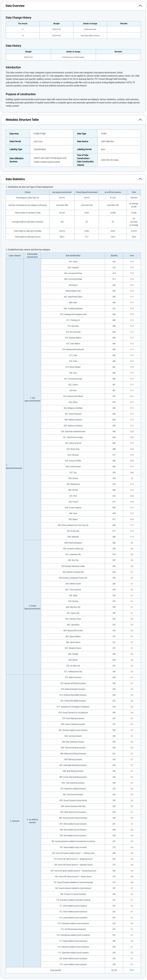
Task: Select the version 1.1 table cell
Action: pyautogui.click(x=22, y=29)
